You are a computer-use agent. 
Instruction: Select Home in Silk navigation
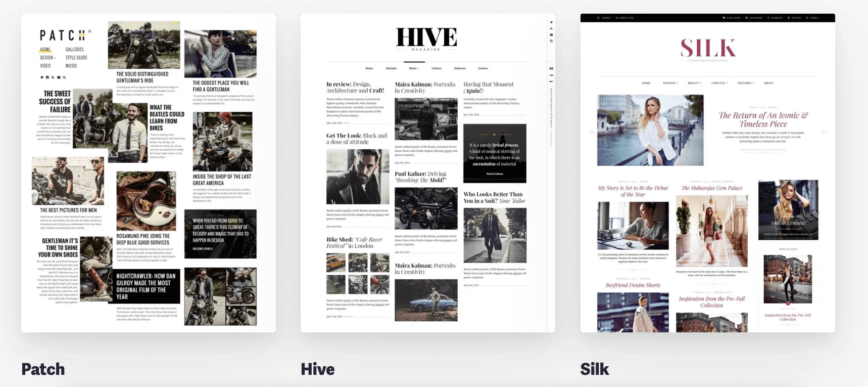click(x=646, y=83)
